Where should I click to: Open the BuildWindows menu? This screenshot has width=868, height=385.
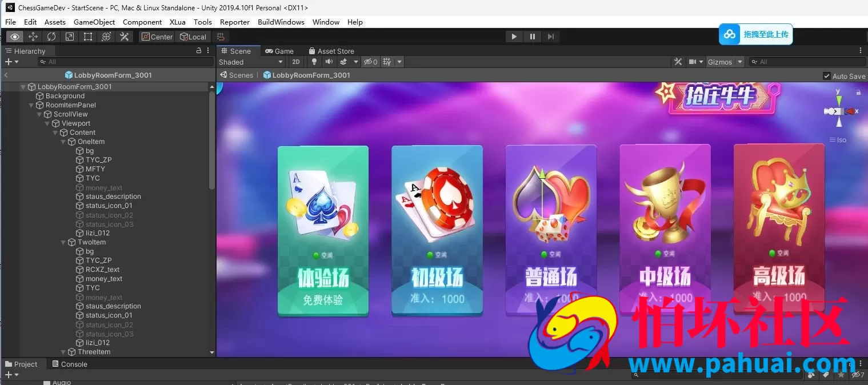pos(281,22)
